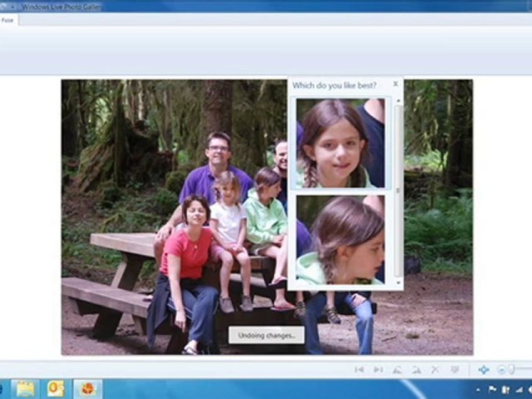Open the Outlook taskbar icon

tap(55, 389)
